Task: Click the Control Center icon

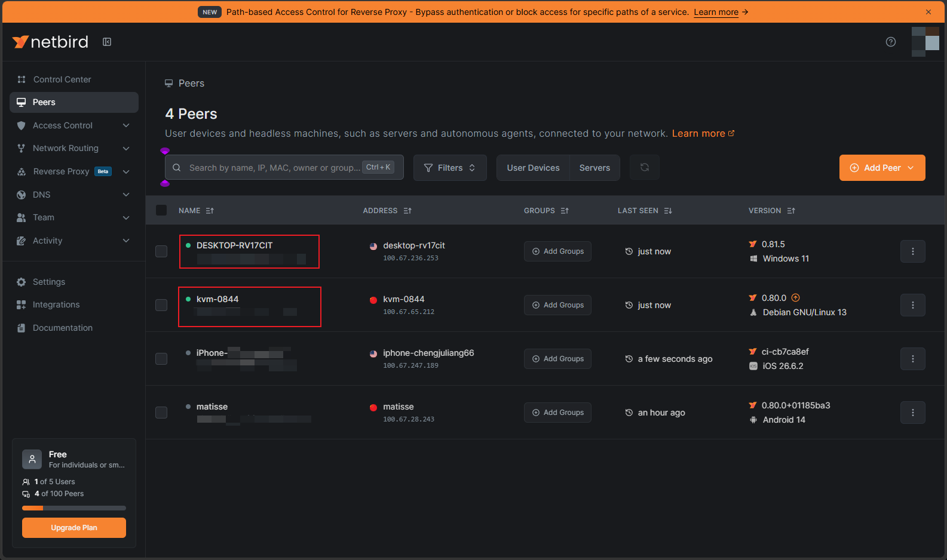Action: 22,79
